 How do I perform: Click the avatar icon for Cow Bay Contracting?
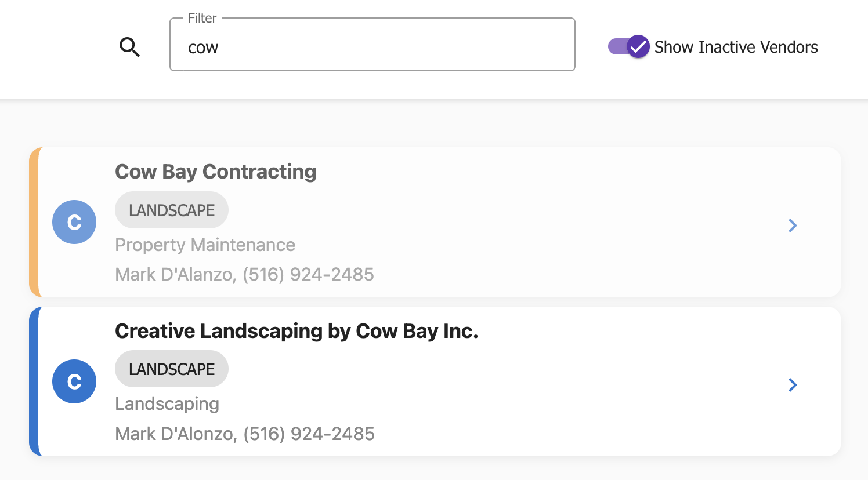pyautogui.click(x=74, y=222)
